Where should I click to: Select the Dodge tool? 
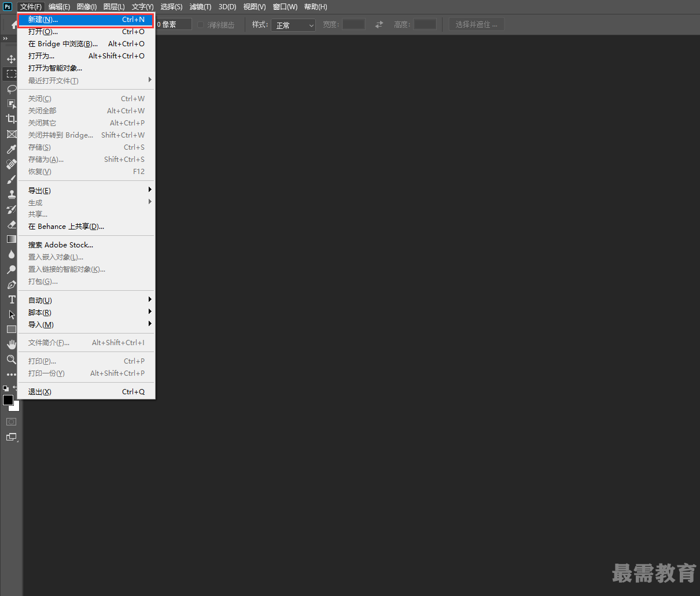pos(11,269)
